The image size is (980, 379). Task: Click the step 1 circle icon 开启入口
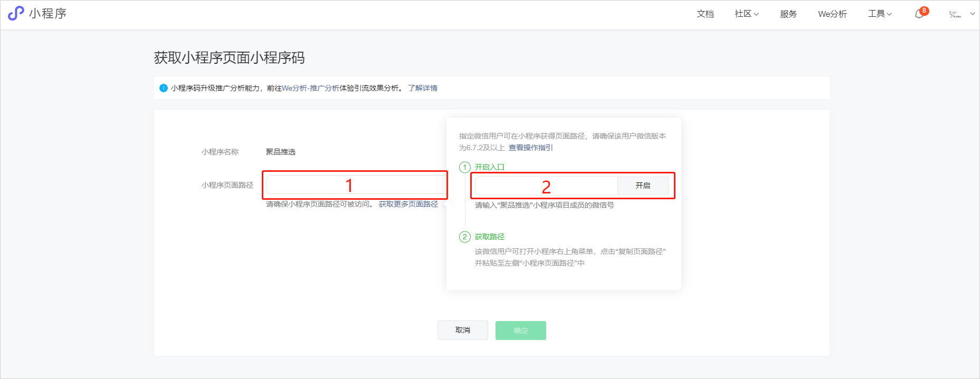click(x=464, y=168)
